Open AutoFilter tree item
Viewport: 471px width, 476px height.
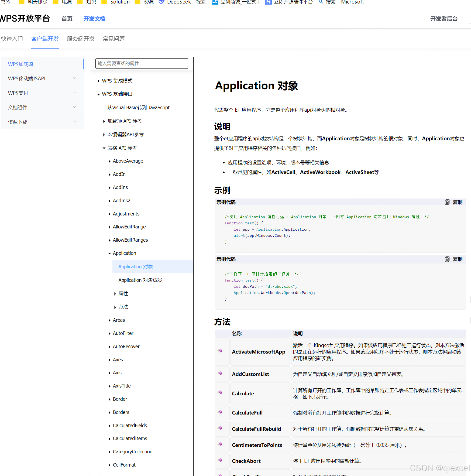tap(123, 333)
